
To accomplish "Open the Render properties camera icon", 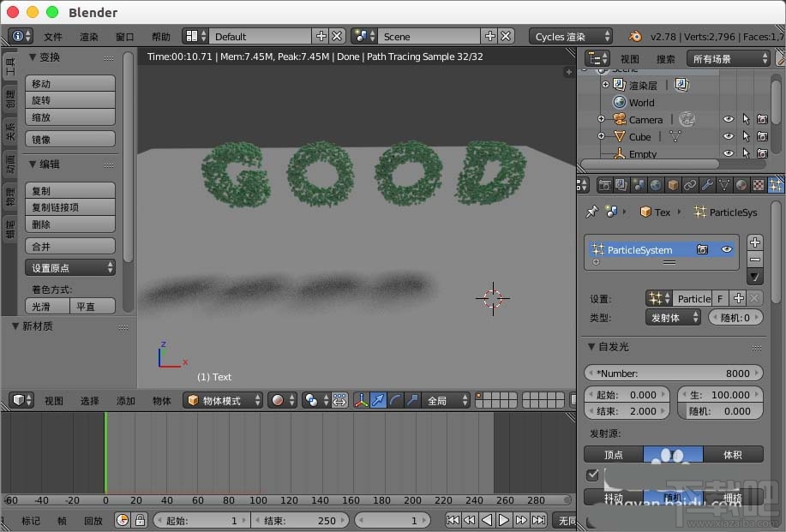I will [606, 185].
